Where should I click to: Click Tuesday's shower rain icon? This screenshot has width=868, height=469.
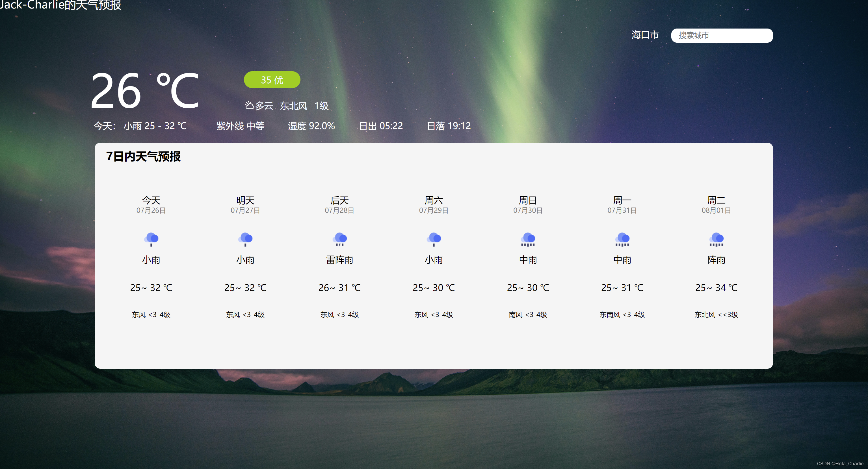pyautogui.click(x=717, y=239)
